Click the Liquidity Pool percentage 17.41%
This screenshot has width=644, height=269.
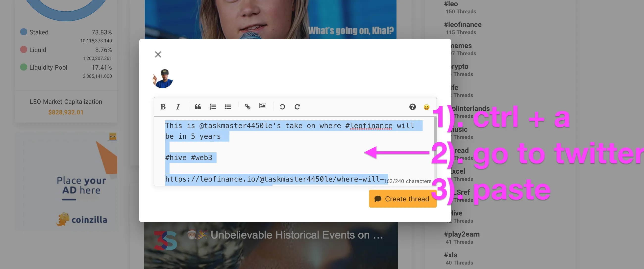click(101, 67)
